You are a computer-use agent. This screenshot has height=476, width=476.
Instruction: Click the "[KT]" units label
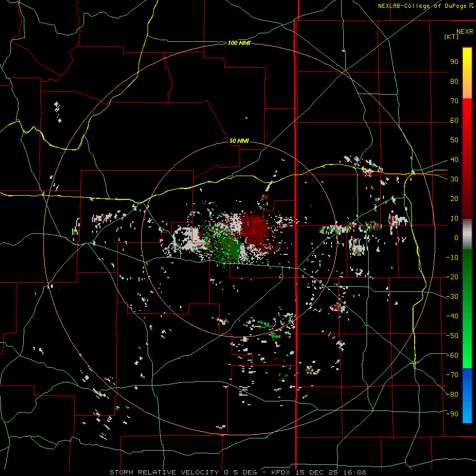452,36
